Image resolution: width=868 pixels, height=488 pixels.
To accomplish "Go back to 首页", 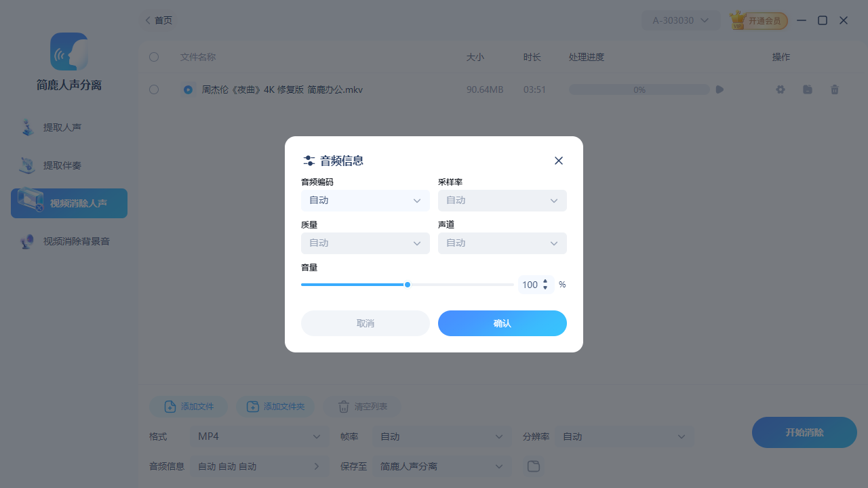I will pos(159,20).
